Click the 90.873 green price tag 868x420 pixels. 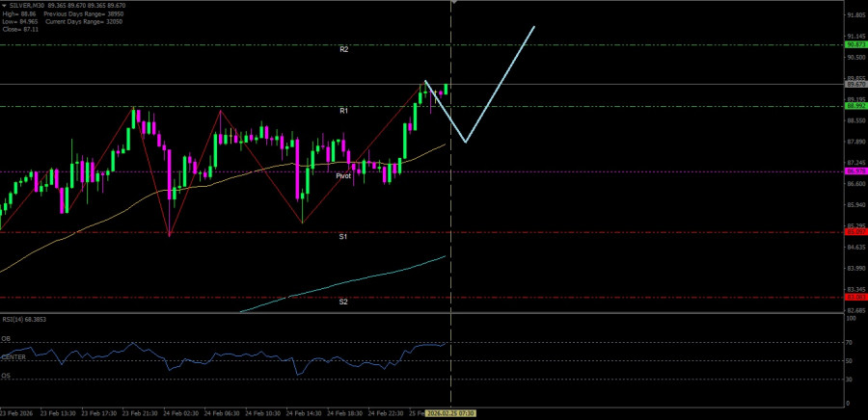pos(855,44)
